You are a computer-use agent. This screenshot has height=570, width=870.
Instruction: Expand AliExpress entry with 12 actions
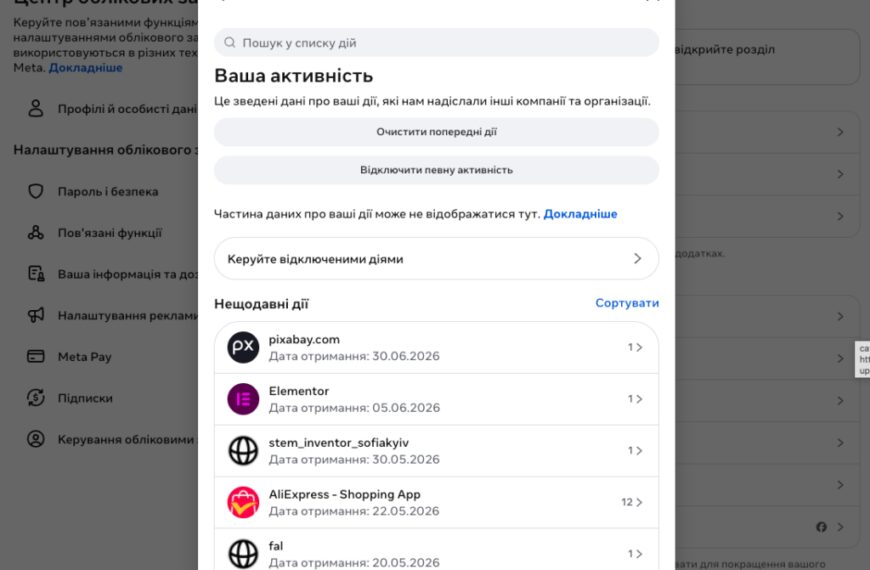[x=632, y=502]
